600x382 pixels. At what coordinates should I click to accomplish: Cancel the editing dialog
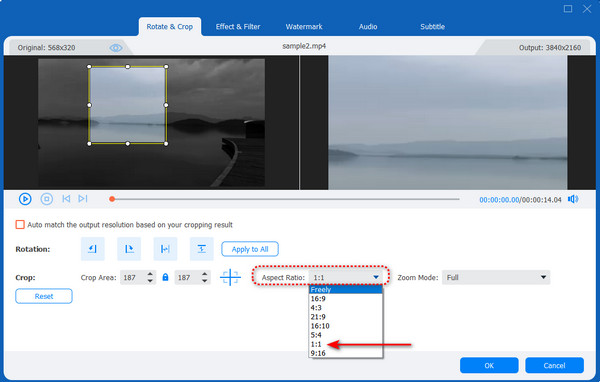[x=554, y=366]
